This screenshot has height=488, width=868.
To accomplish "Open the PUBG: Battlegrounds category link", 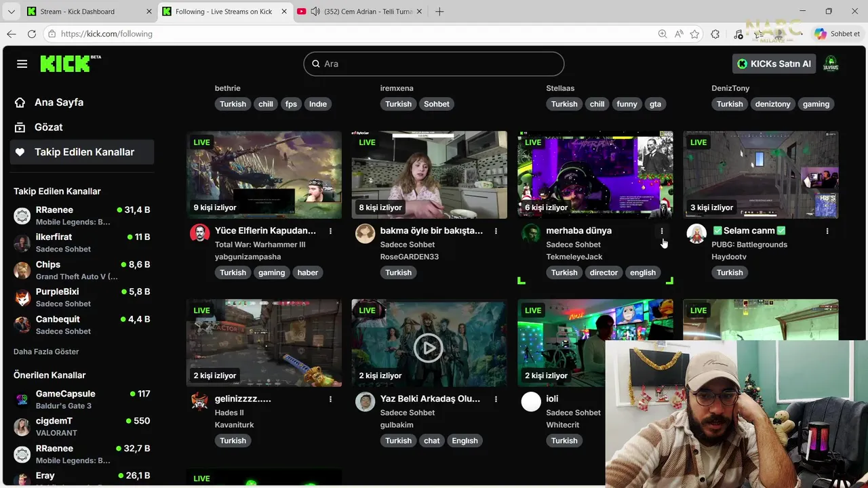I will pos(749,245).
